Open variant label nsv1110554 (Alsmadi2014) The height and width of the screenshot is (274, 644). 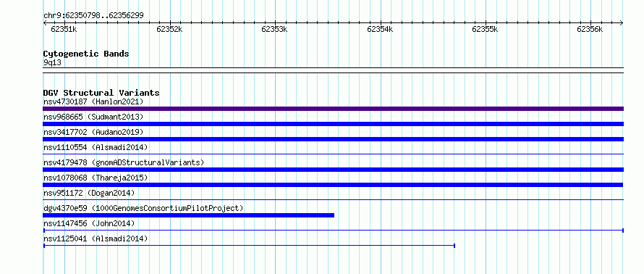(96, 147)
